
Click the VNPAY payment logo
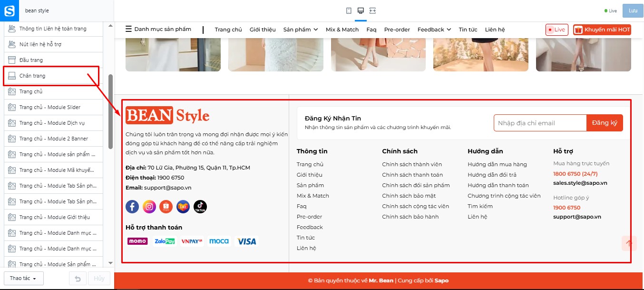coord(192,241)
